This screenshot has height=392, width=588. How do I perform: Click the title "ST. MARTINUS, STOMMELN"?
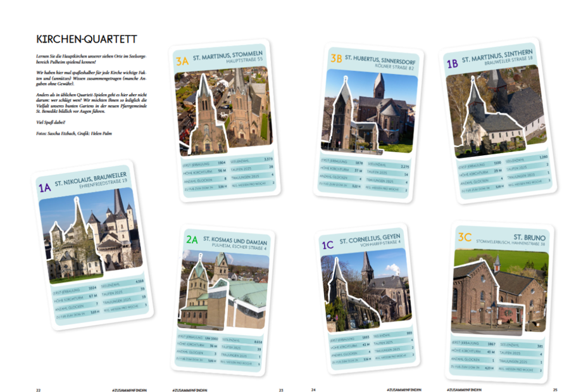coord(228,56)
